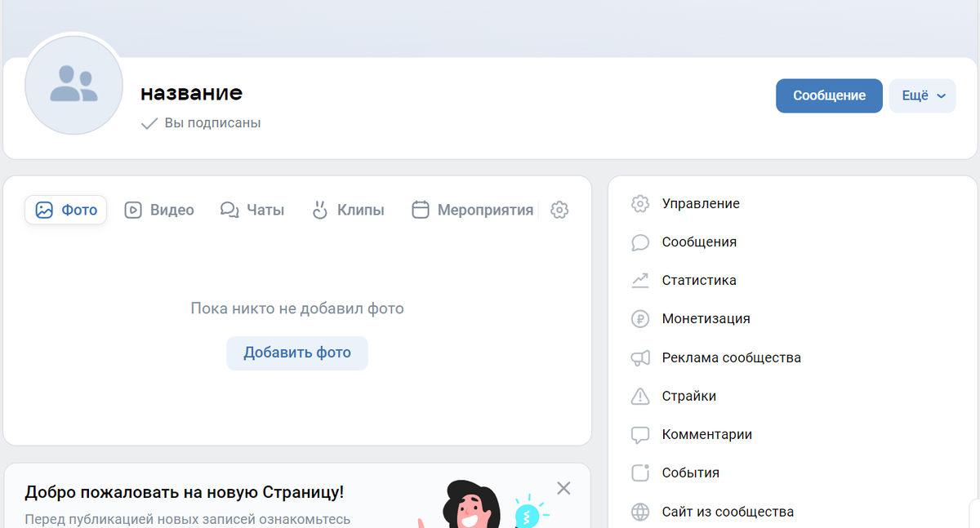The width and height of the screenshot is (980, 528).
Task: Open the Мероприятия section
Action: pos(471,210)
